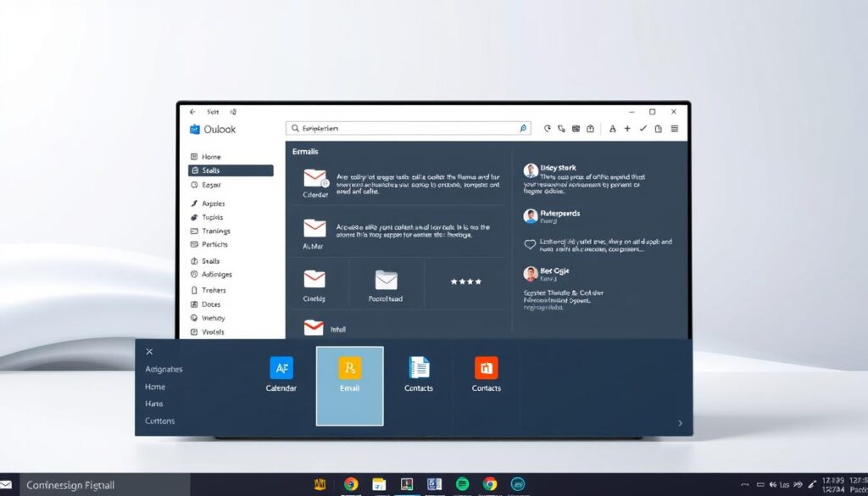The width and height of the screenshot is (868, 496).
Task: Open the teal circle app in the taskbar
Action: point(518,484)
